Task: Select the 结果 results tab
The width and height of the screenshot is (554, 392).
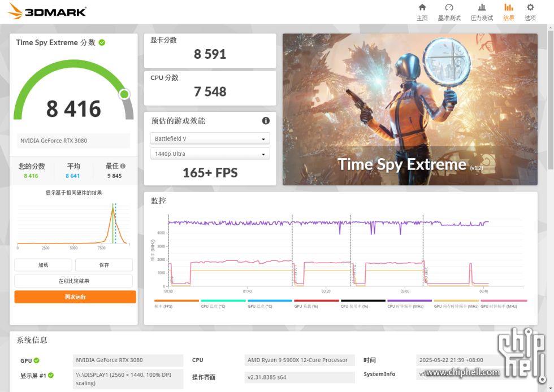Action: coord(509,12)
